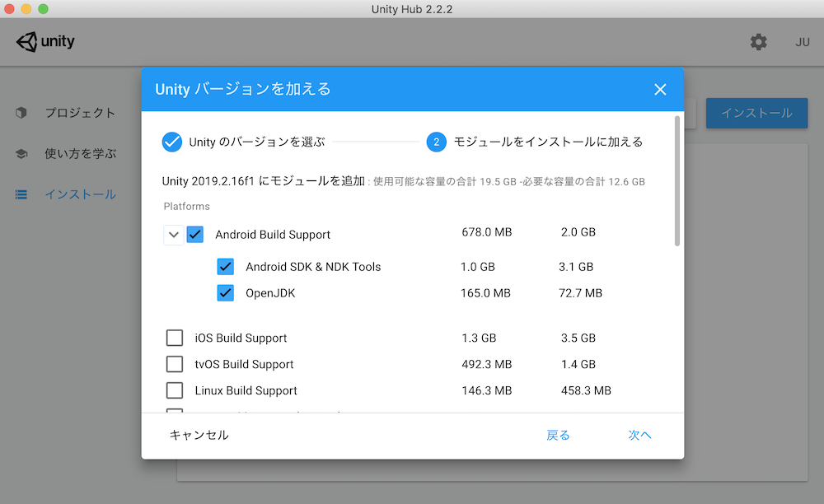Click the macOS yellow minimize button

pos(26,9)
